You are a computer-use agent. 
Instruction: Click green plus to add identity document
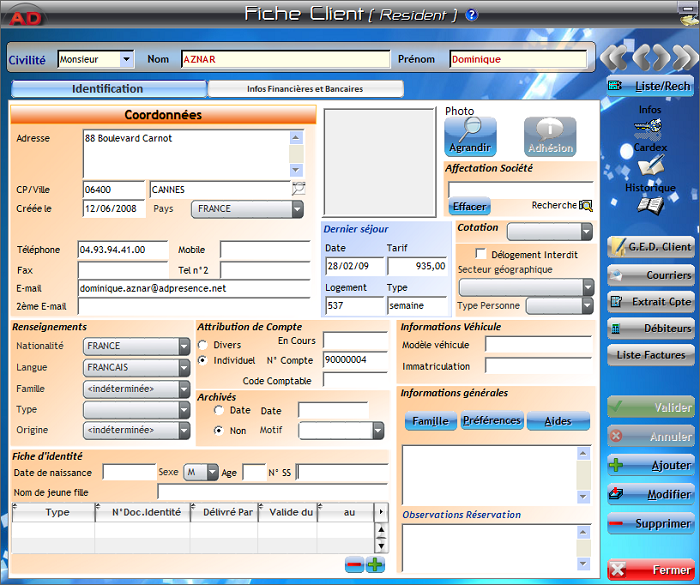[x=375, y=565]
